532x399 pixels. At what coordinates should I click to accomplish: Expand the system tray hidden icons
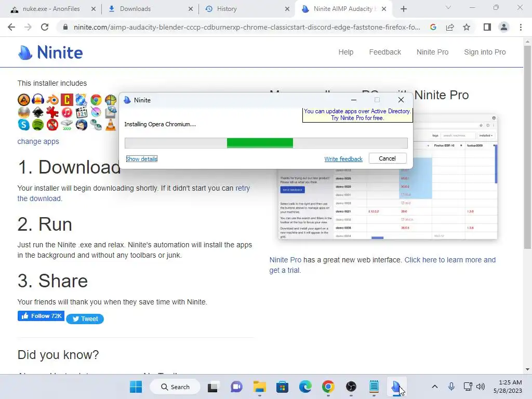[435, 387]
